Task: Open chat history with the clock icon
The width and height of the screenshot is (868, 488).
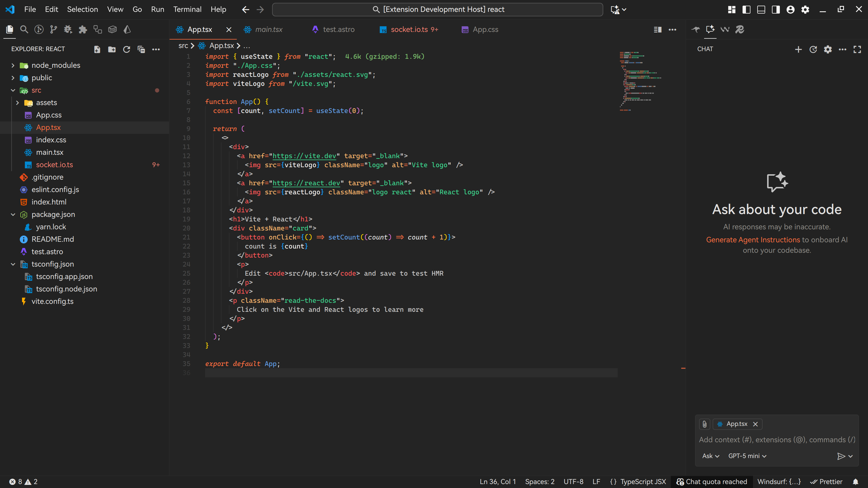Action: (813, 49)
